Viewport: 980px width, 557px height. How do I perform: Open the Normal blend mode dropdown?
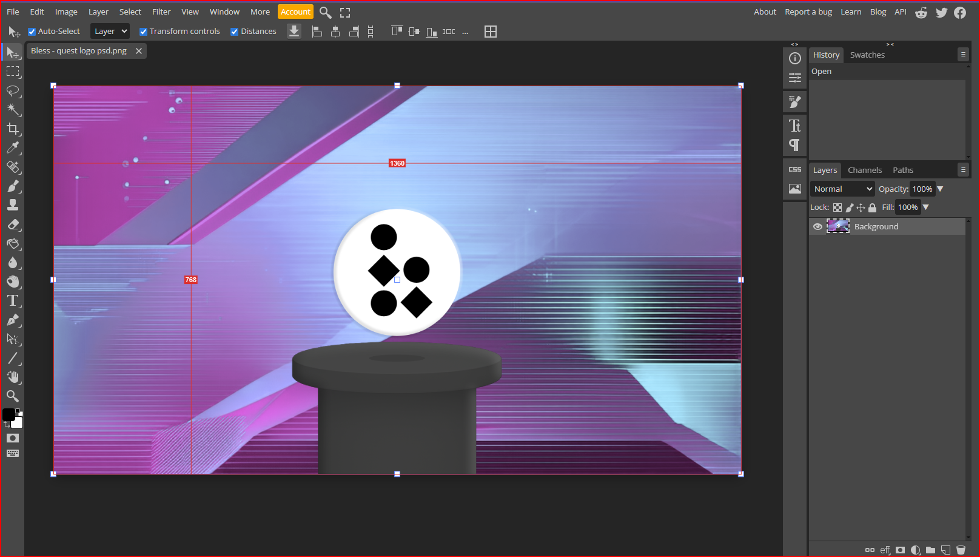click(x=842, y=189)
